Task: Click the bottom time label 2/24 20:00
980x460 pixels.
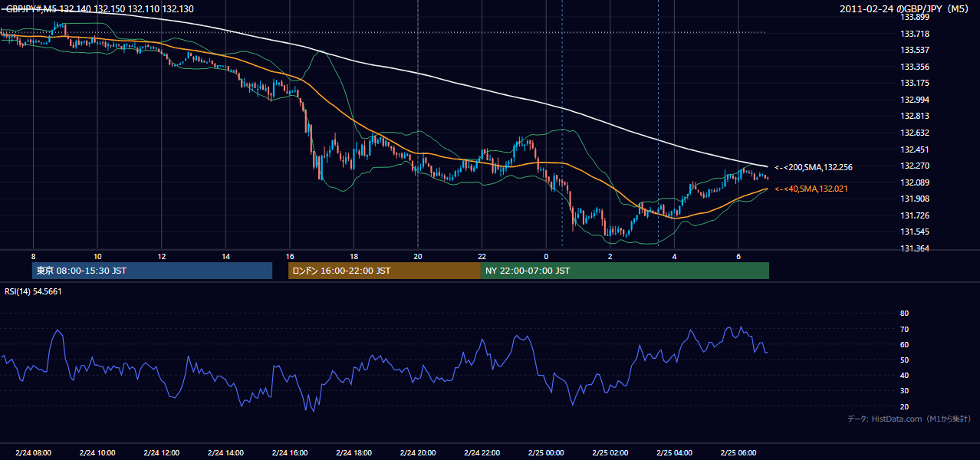Action: click(417, 453)
